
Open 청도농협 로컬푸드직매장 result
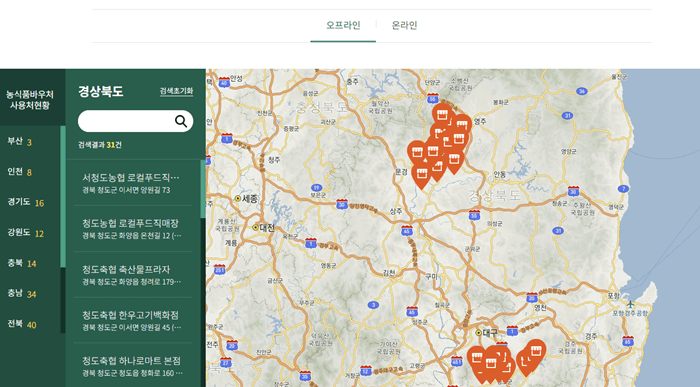[133, 229]
